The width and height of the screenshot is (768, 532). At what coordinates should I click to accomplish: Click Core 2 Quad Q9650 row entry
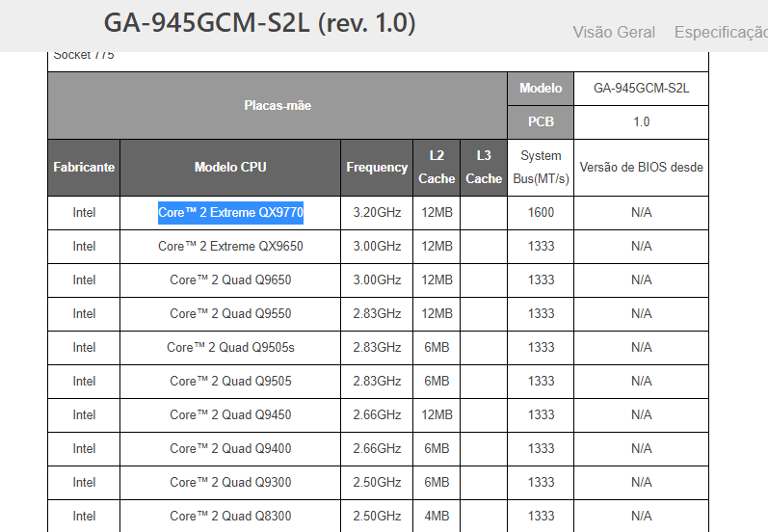tap(230, 280)
